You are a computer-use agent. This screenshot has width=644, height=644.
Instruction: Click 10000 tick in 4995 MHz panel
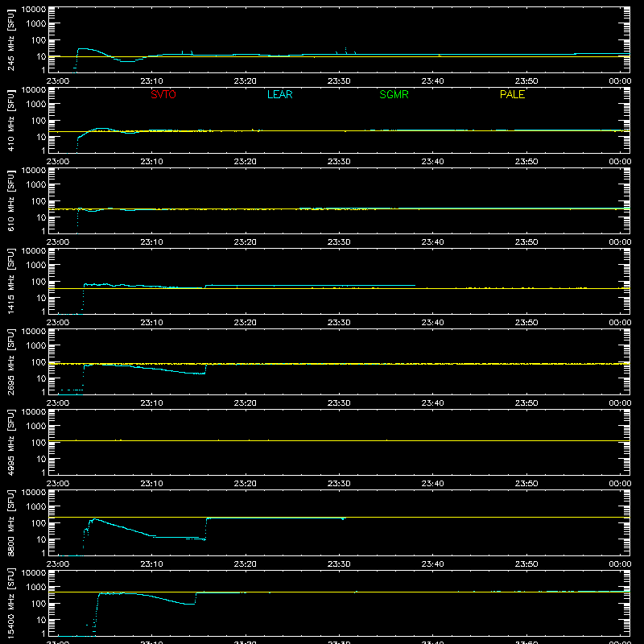click(x=34, y=412)
